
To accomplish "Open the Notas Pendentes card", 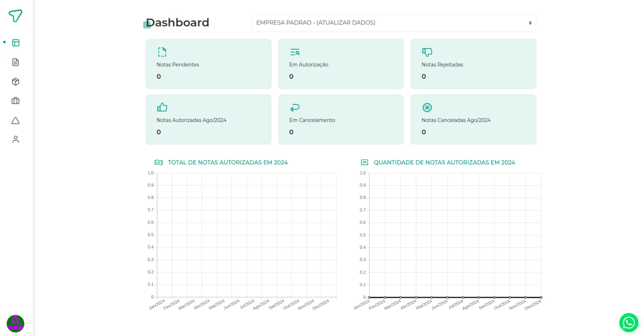I will pos(208,64).
